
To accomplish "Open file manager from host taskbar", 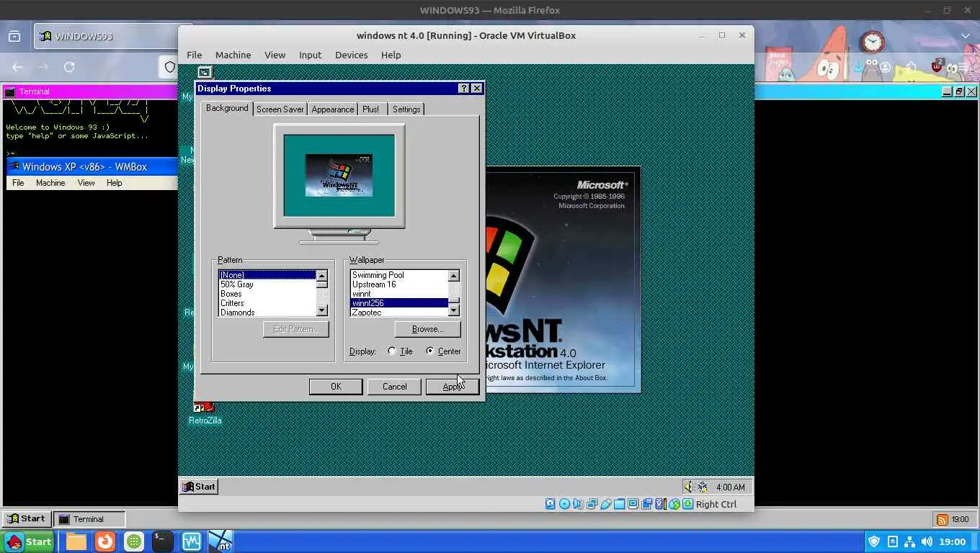I will pos(76,541).
